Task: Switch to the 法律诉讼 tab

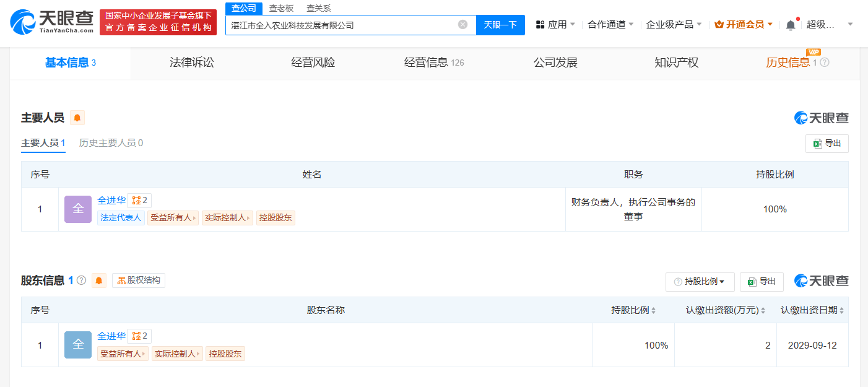Action: tap(192, 63)
